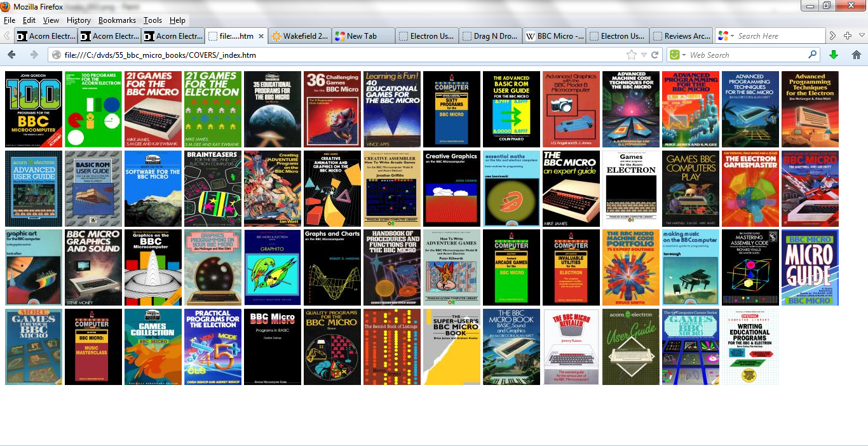Viewport: 868px width, 446px height.
Task: Switch to the Wakefield 2... tab
Action: [300, 36]
